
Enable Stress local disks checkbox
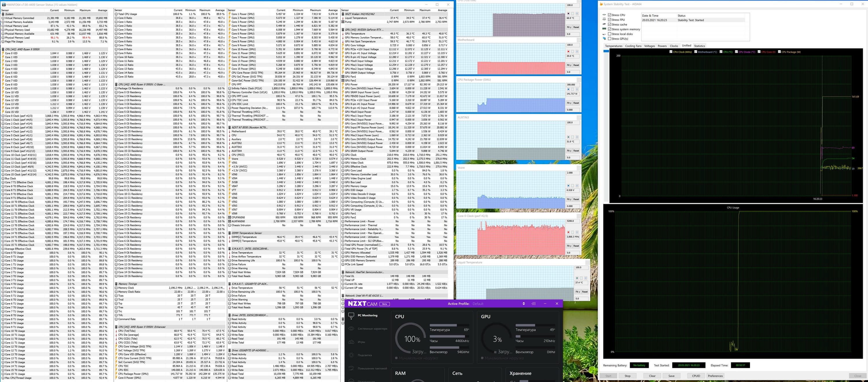[x=610, y=34]
